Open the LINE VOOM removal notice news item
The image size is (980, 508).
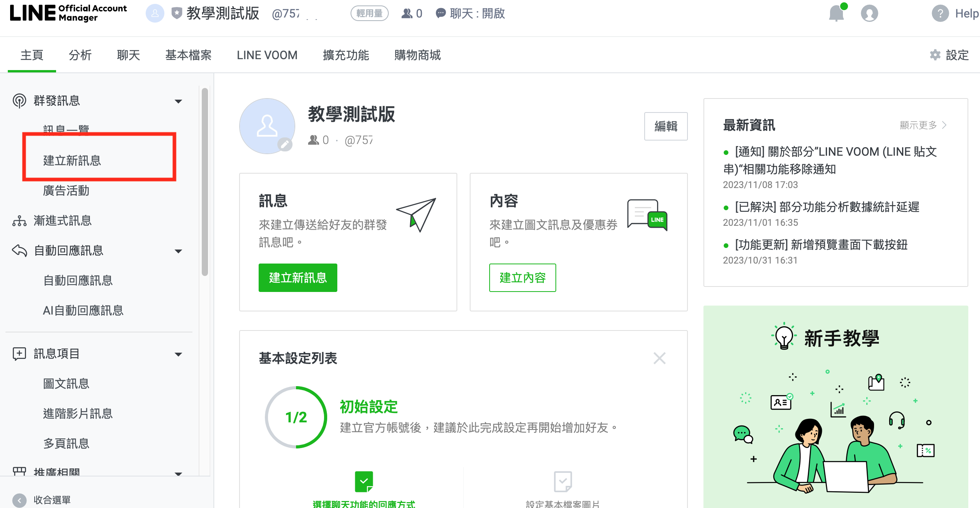click(x=830, y=160)
